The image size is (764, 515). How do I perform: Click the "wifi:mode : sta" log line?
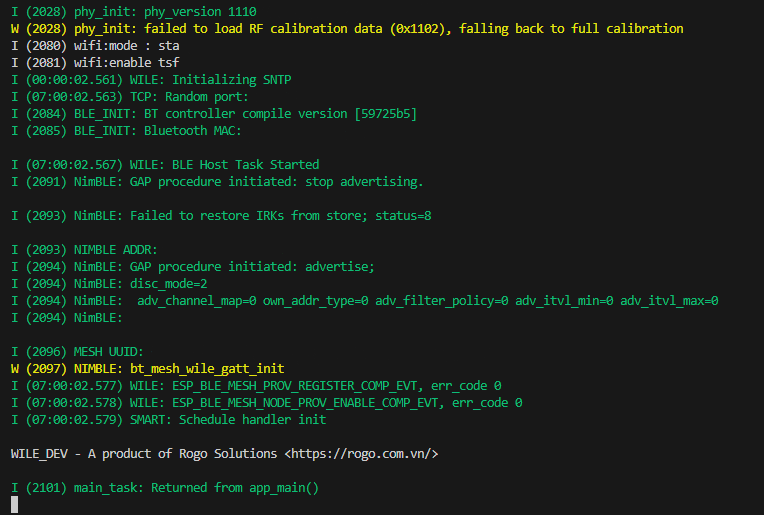pyautogui.click(x=95, y=46)
